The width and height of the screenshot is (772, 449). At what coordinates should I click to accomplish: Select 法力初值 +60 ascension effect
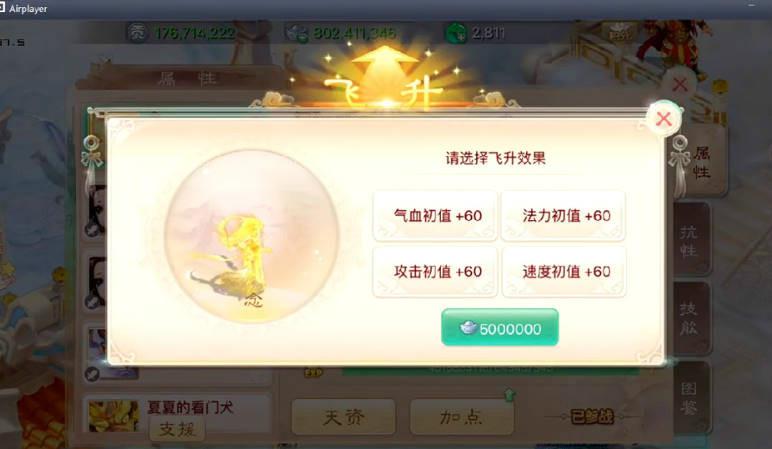coord(563,216)
